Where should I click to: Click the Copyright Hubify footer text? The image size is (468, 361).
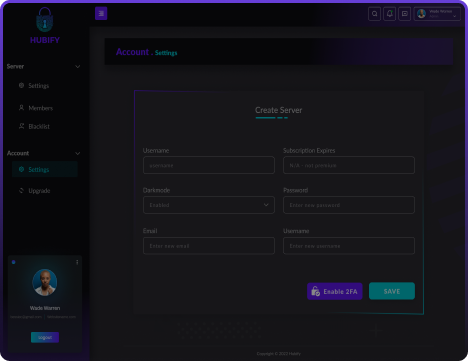click(279, 354)
